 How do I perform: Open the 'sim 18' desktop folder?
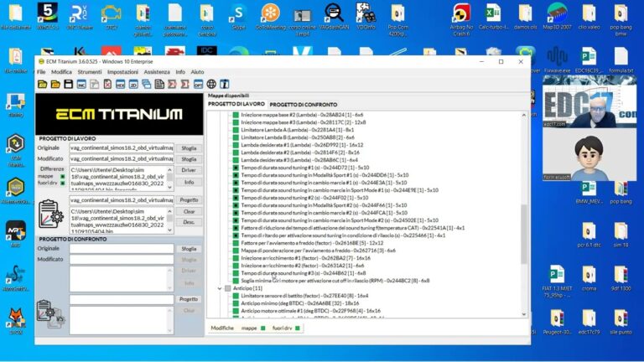tap(621, 235)
